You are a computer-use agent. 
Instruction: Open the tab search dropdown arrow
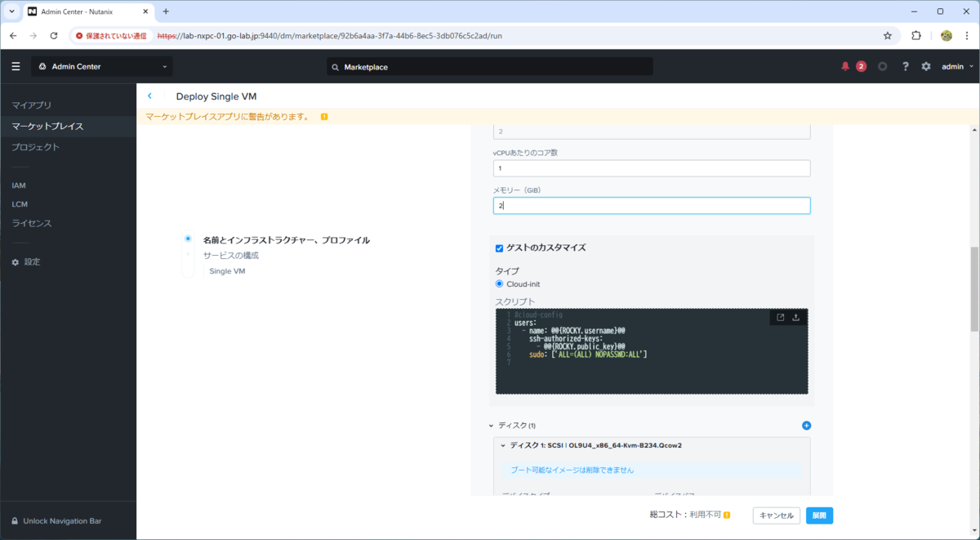tap(11, 11)
